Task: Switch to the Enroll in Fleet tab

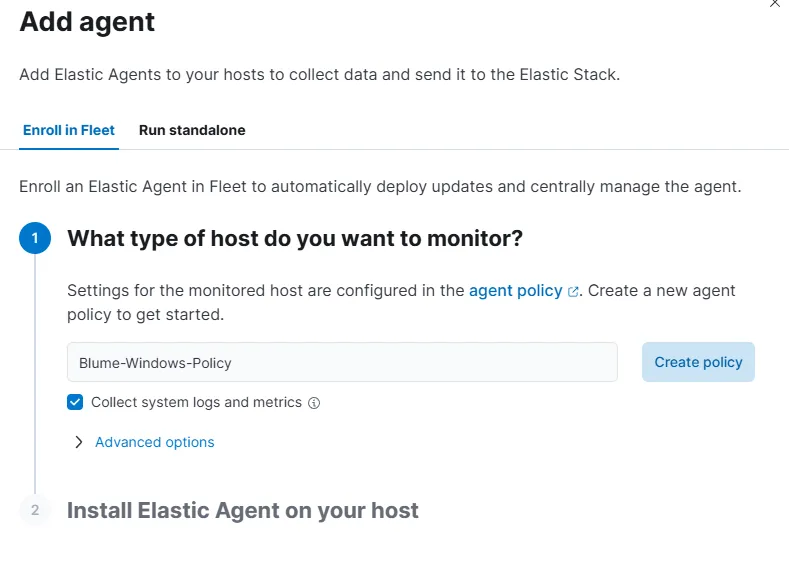Action: click(x=69, y=130)
